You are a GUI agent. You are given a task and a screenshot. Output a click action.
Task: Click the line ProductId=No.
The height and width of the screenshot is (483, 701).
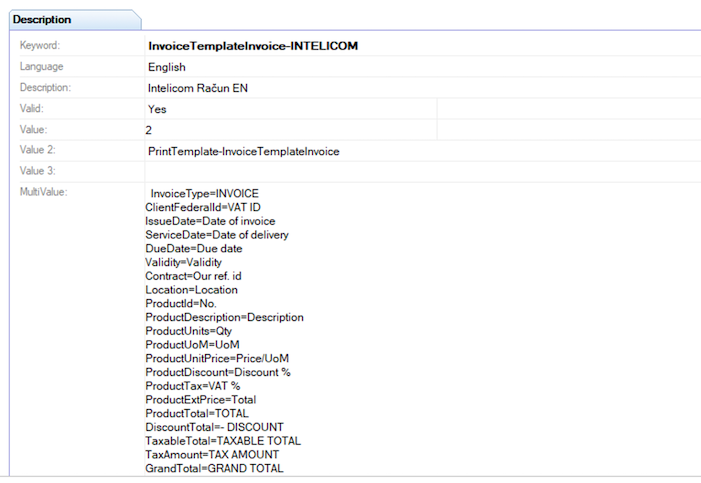[181, 304]
